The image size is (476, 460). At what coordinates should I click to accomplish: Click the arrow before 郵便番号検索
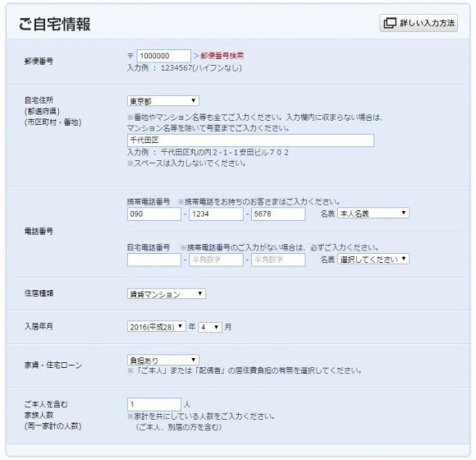[x=196, y=56]
